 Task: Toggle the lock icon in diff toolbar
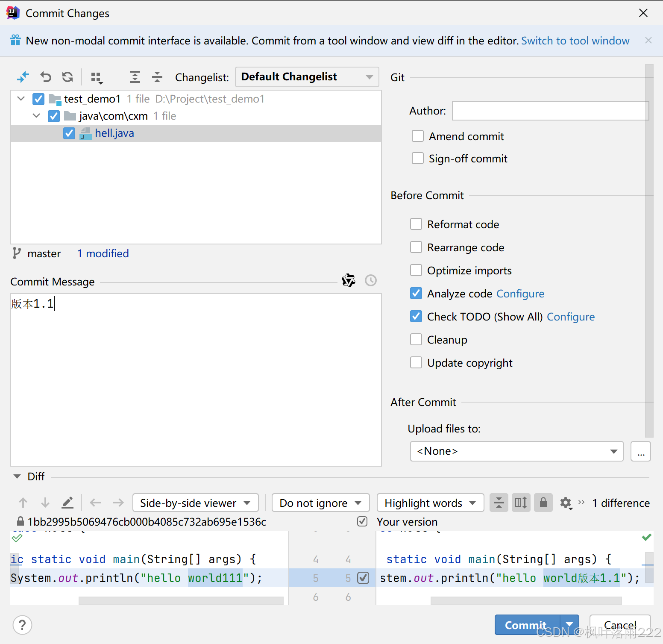point(543,503)
